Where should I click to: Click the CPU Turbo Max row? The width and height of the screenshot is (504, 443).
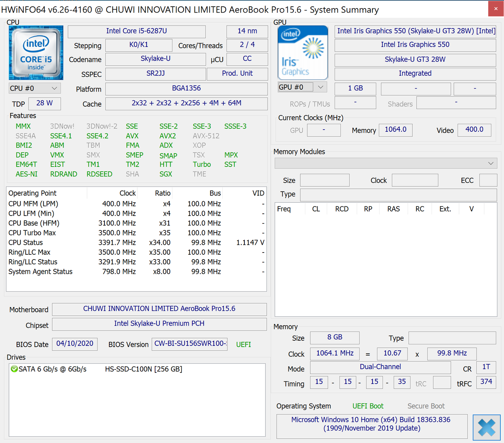[x=136, y=233]
